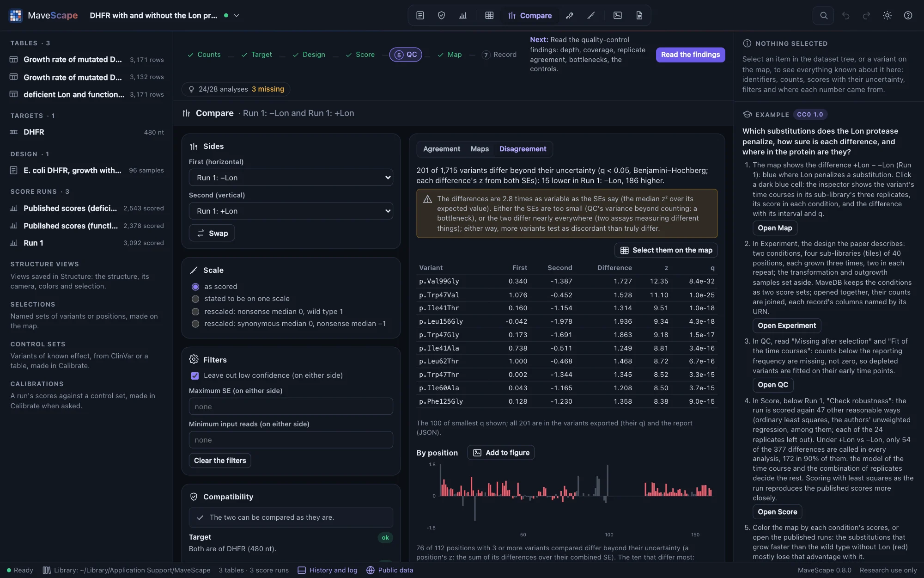This screenshot has height=578, width=924.
Task: Open the Map grid icon in toolbar
Action: (489, 15)
